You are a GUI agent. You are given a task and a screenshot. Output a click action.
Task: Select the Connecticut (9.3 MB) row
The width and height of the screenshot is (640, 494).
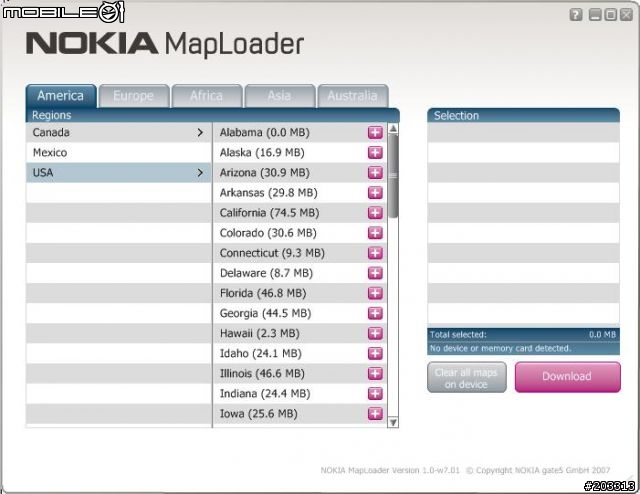click(300, 253)
